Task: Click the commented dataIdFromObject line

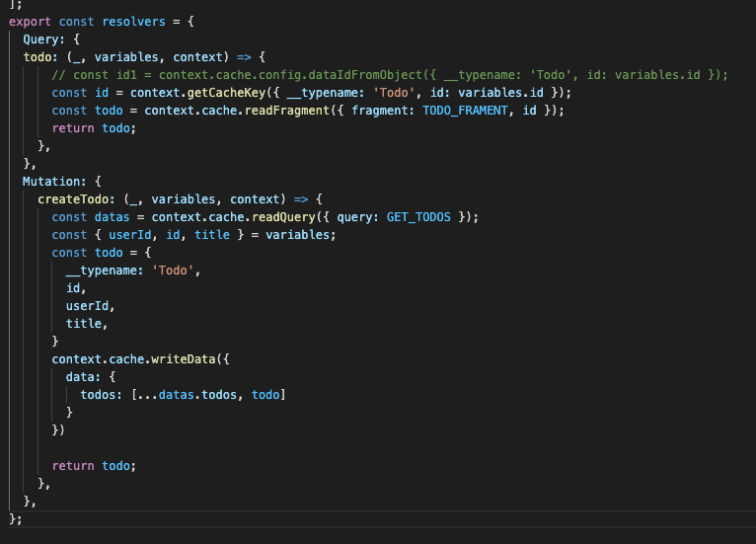Action: [390, 75]
